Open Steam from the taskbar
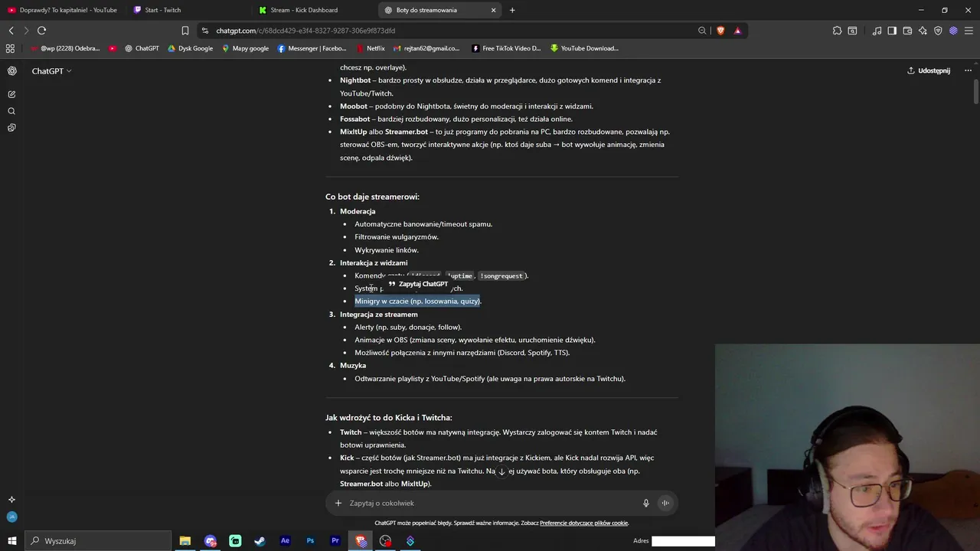Screen dimensions: 980x551 pyautogui.click(x=260, y=541)
